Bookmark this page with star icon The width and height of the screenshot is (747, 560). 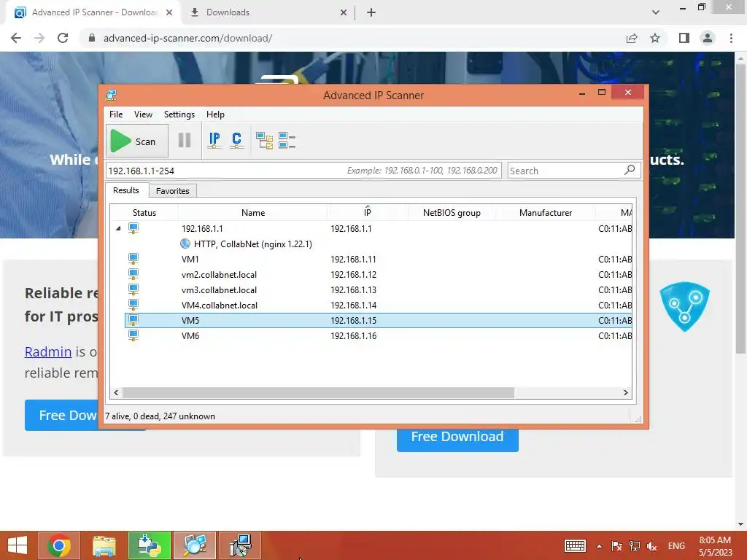[x=655, y=38]
